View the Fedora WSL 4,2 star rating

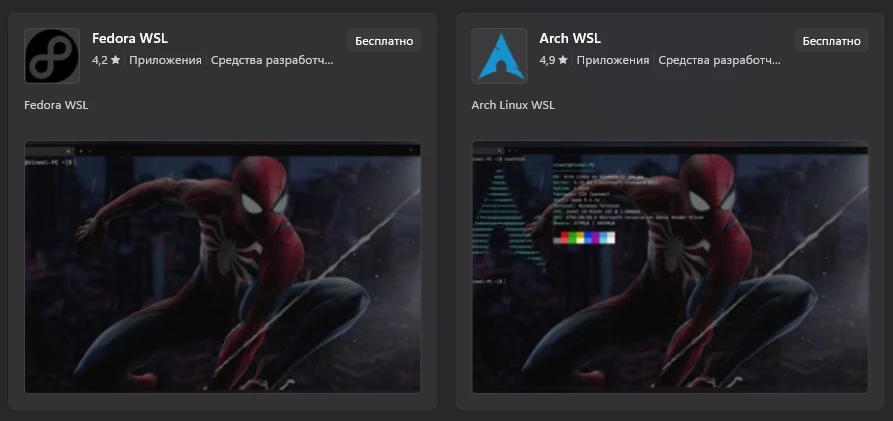coord(106,60)
